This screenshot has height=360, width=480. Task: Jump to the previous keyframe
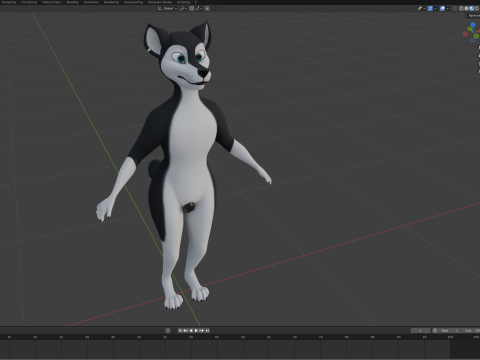click(185, 330)
